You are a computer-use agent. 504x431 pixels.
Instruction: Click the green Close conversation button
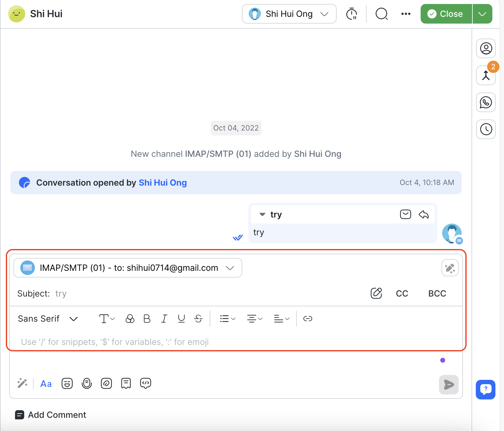[446, 14]
